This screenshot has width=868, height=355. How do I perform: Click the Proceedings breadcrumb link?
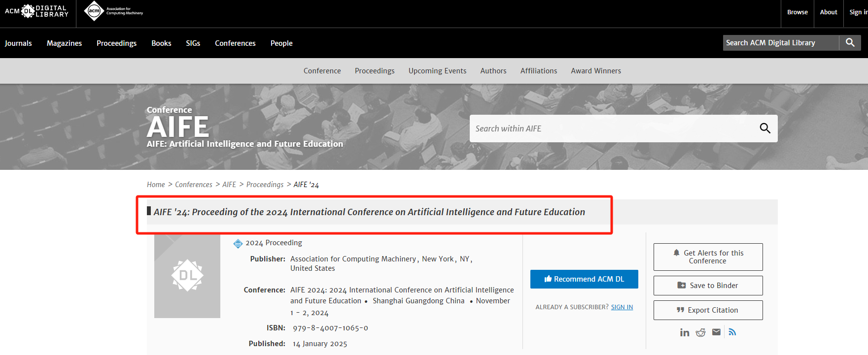(265, 185)
